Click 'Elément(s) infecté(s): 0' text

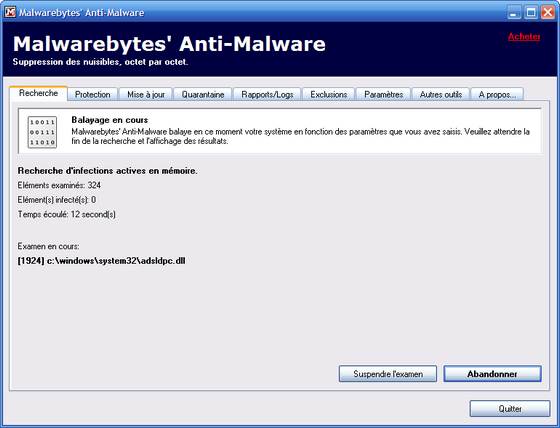tap(57, 200)
